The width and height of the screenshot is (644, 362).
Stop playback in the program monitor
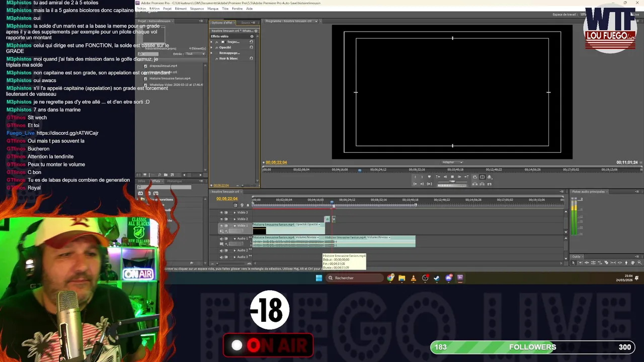[x=452, y=177]
